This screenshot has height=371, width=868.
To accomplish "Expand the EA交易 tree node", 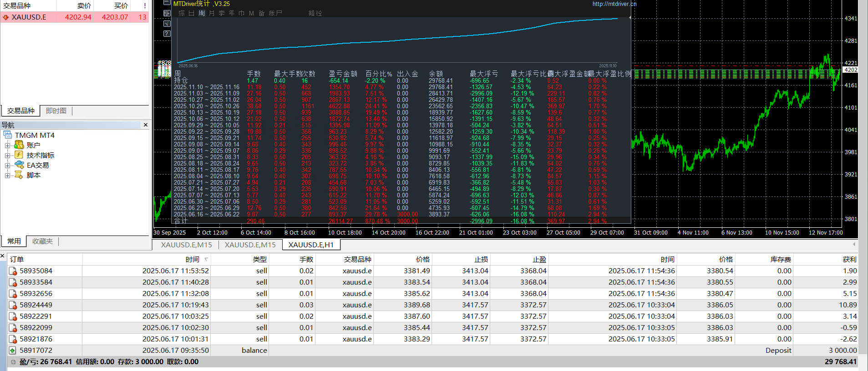I will pos(7,165).
